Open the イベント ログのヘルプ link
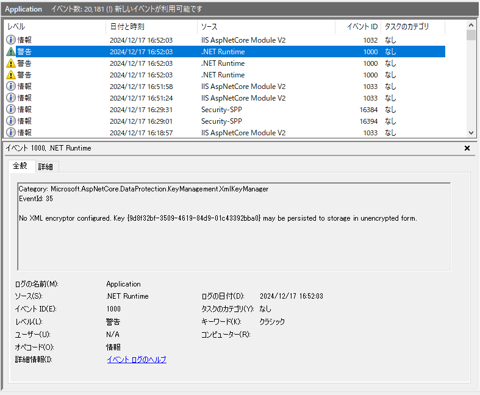Screen dimensions: 480x395 click(x=137, y=359)
